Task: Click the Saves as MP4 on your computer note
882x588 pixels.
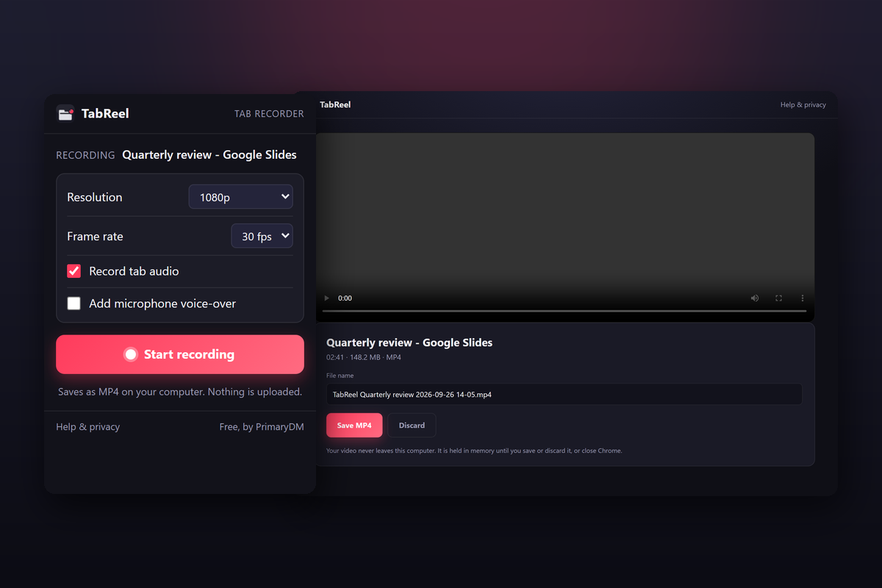Action: (180, 392)
